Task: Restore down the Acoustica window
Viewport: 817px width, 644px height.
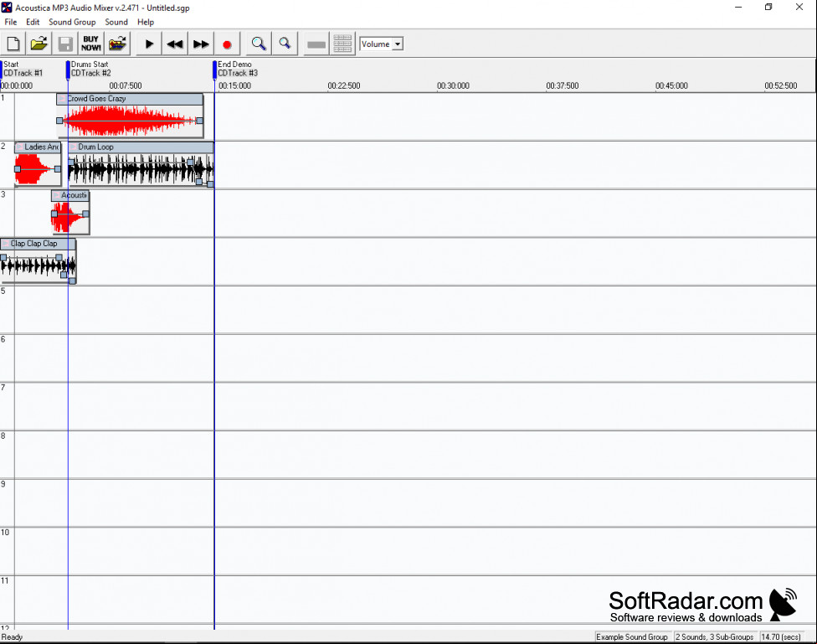Action: (x=768, y=8)
